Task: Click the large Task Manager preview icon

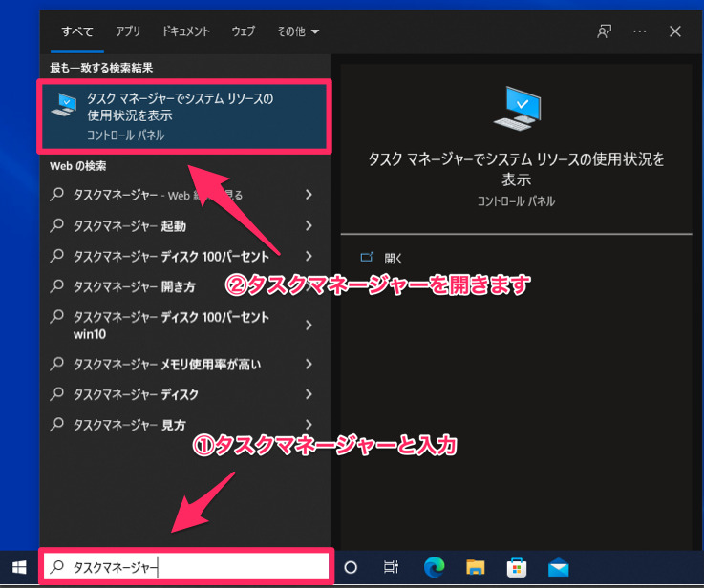Action: [517, 108]
